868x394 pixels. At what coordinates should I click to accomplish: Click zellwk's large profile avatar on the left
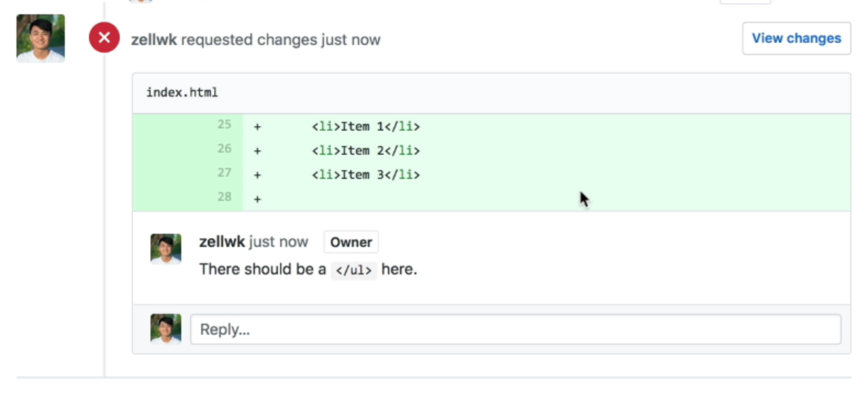(40, 38)
